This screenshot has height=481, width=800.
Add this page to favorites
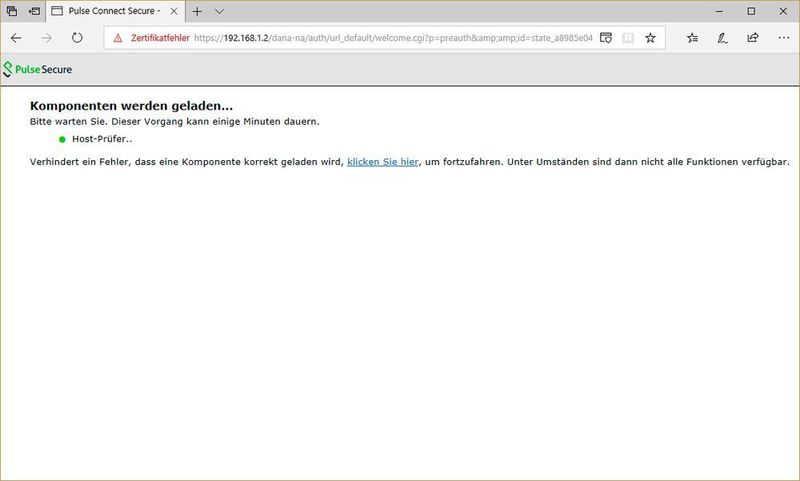click(650, 38)
